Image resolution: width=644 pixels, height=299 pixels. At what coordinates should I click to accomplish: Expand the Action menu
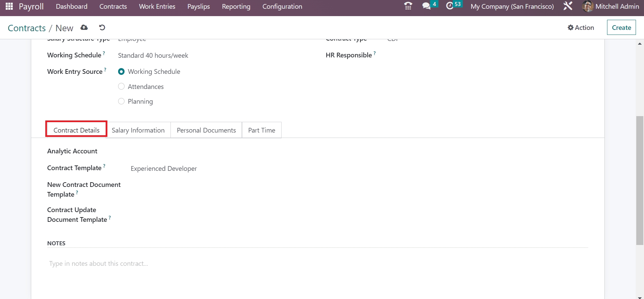coord(581,28)
